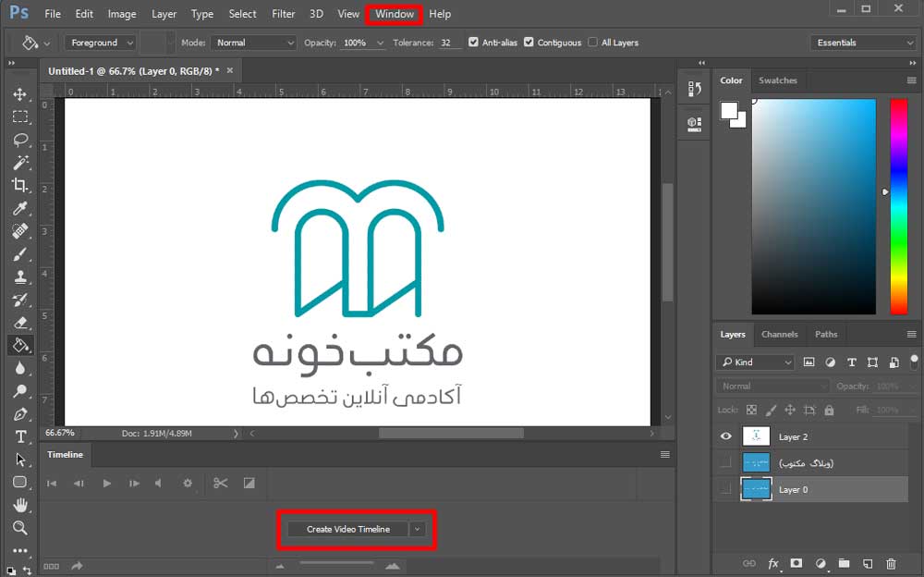Delete layer using trash icon
The image size is (924, 577).
point(891,563)
